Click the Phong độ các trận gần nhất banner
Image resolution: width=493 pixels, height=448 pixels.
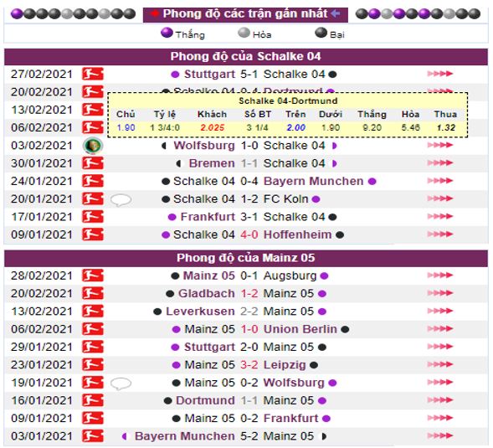245,14
